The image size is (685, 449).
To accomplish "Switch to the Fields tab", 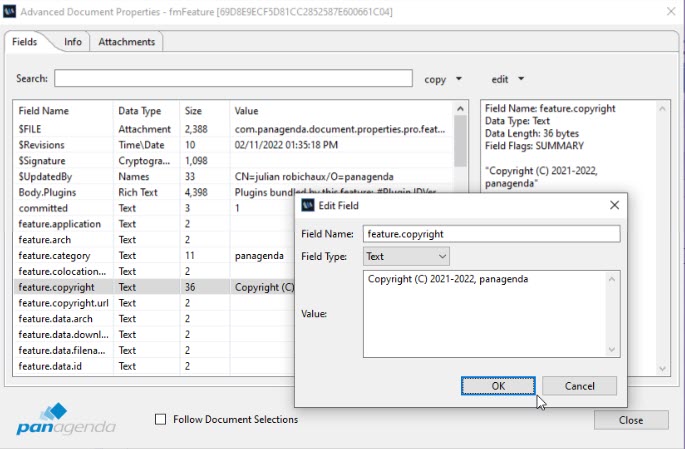I will 24,42.
